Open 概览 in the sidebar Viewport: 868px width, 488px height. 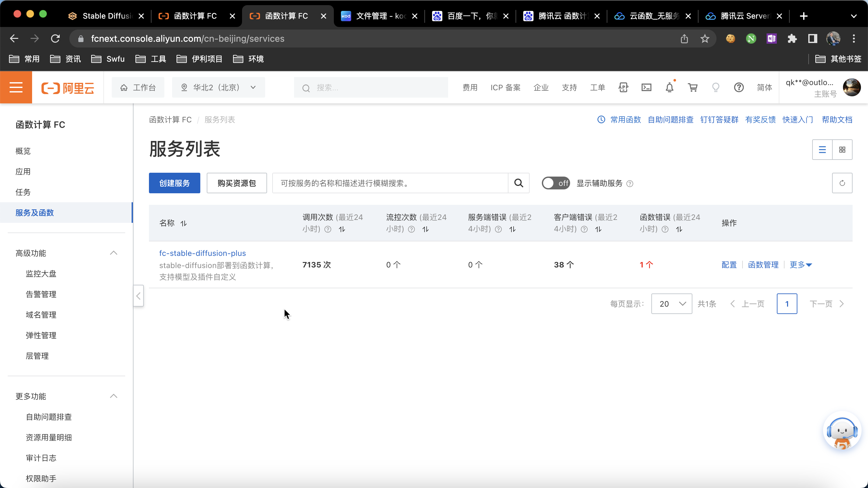pos(23,151)
